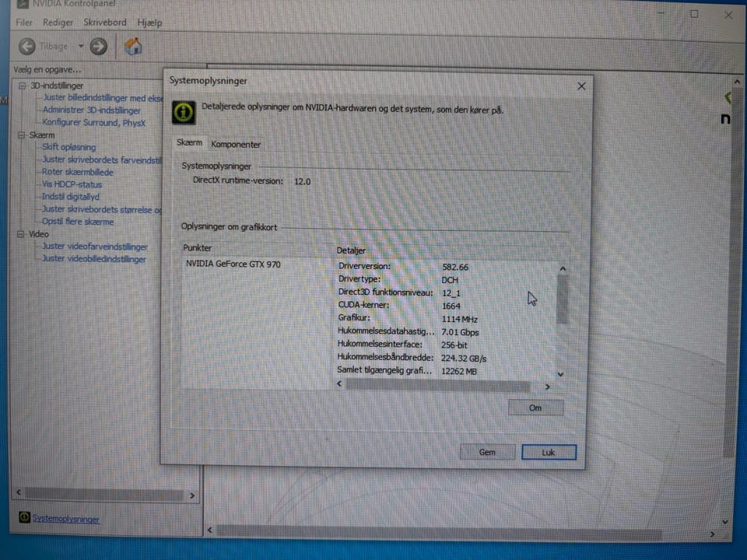Open Juster videobilledindstillinger
The image size is (747, 560).
(94, 258)
